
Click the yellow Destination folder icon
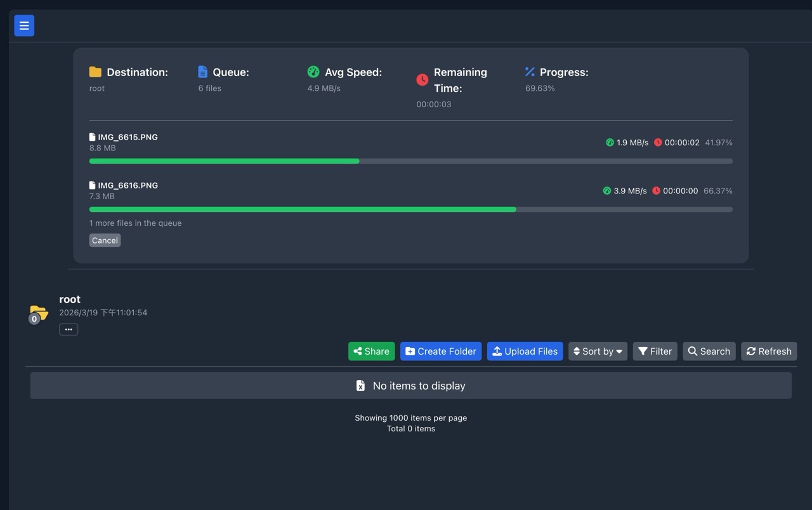tap(95, 72)
